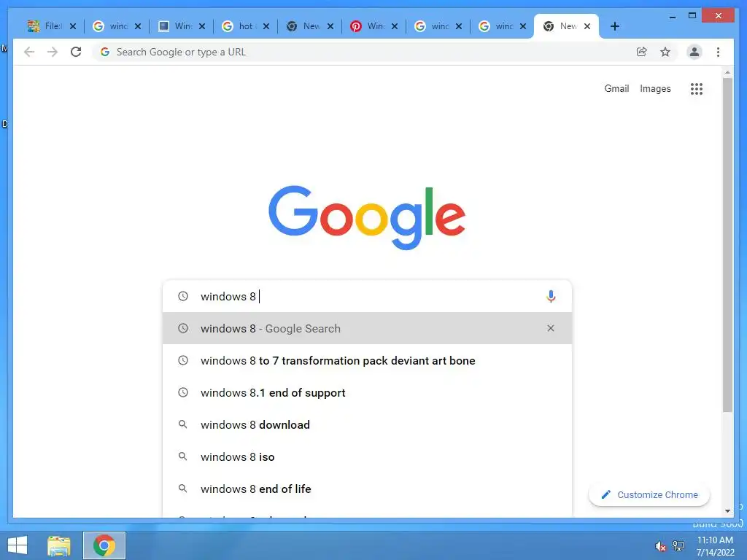
Task: Select 'windows 8 iso' suggestion
Action: tap(367, 456)
